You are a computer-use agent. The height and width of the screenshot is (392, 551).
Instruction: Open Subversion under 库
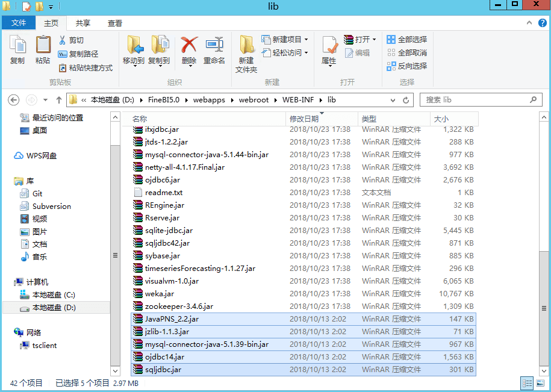(x=52, y=206)
